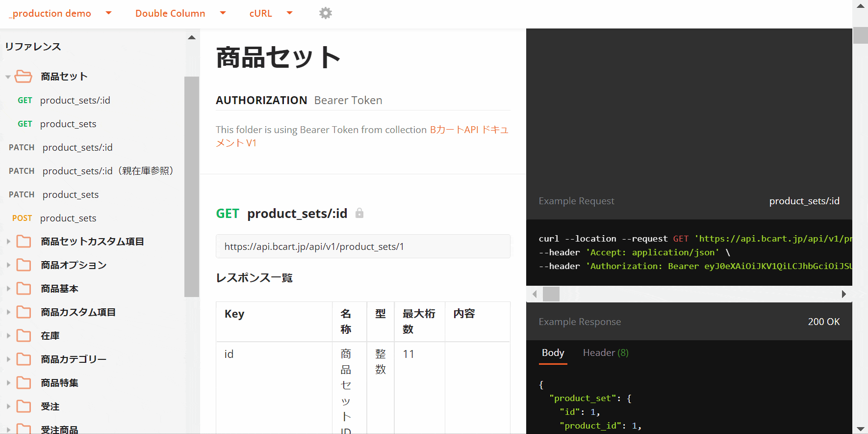The image size is (868, 434).
Task: Open the BカートAPI ドキュメント V1 collection link
Action: 362,136
